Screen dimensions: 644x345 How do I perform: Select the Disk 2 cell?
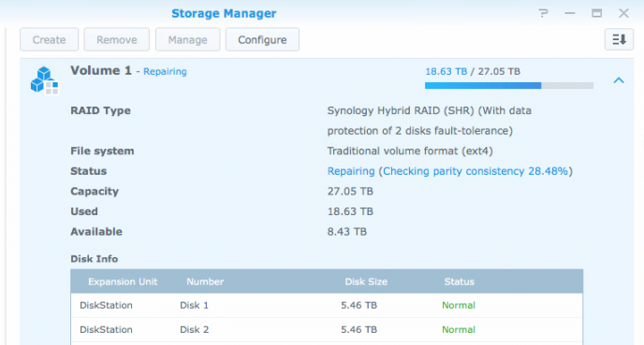pyautogui.click(x=194, y=329)
